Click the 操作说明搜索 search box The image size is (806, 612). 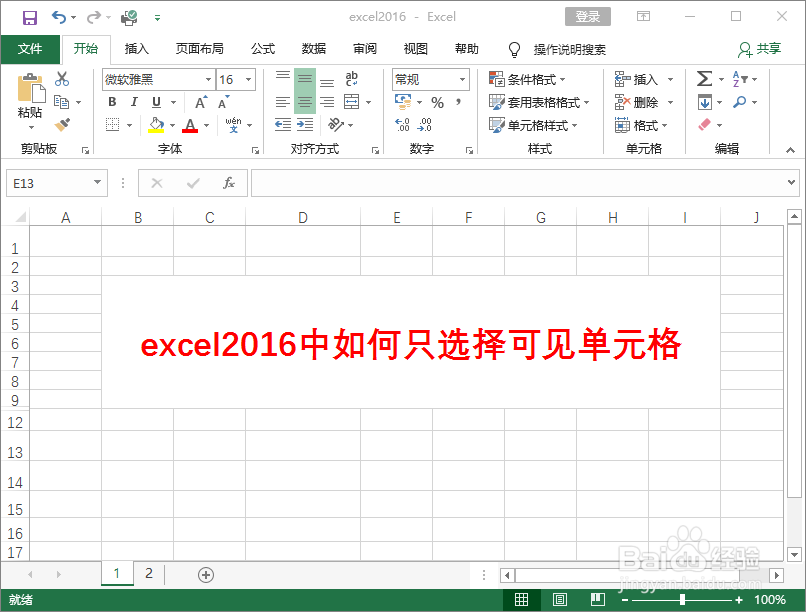coord(570,49)
